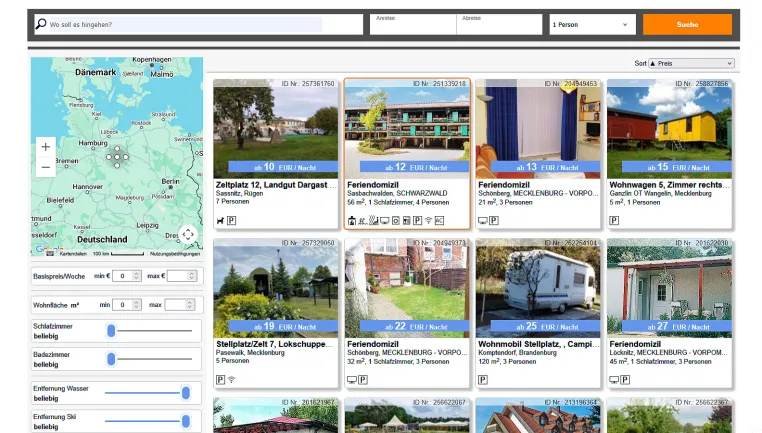Screen dimensions: 762x433
Task: Click parking icon on Wohnmobil Stellplatz card
Action: (x=483, y=380)
